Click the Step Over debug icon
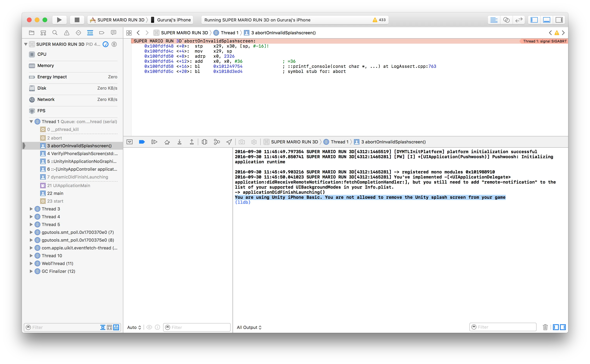590x364 pixels. pos(167,142)
